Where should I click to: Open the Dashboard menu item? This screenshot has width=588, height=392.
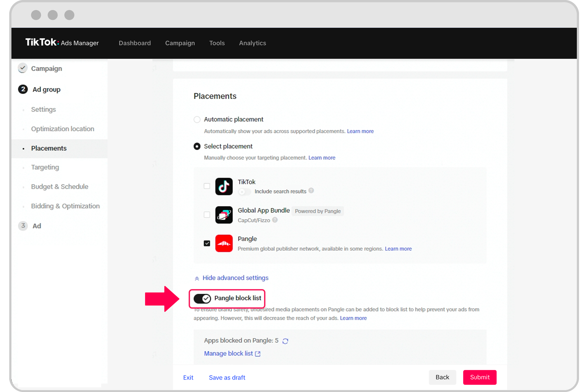point(134,43)
